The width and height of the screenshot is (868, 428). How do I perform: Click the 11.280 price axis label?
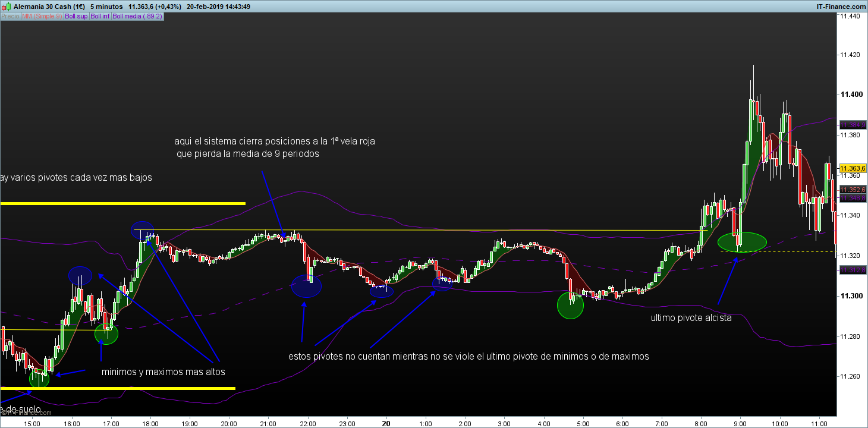pos(850,336)
